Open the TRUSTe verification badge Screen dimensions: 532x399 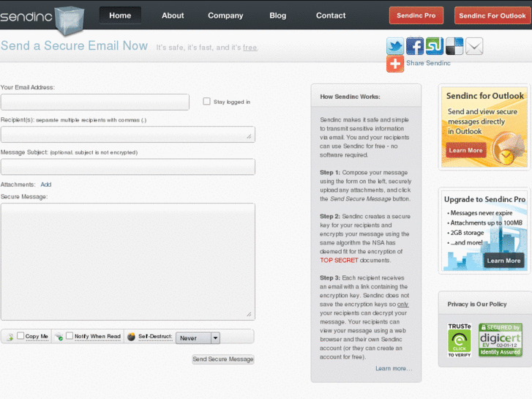tap(460, 340)
